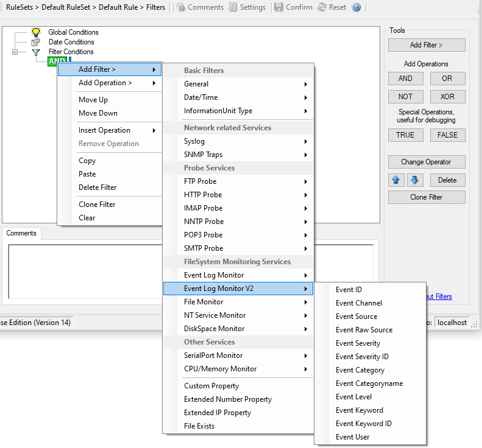Select Event ID filter

click(x=349, y=290)
